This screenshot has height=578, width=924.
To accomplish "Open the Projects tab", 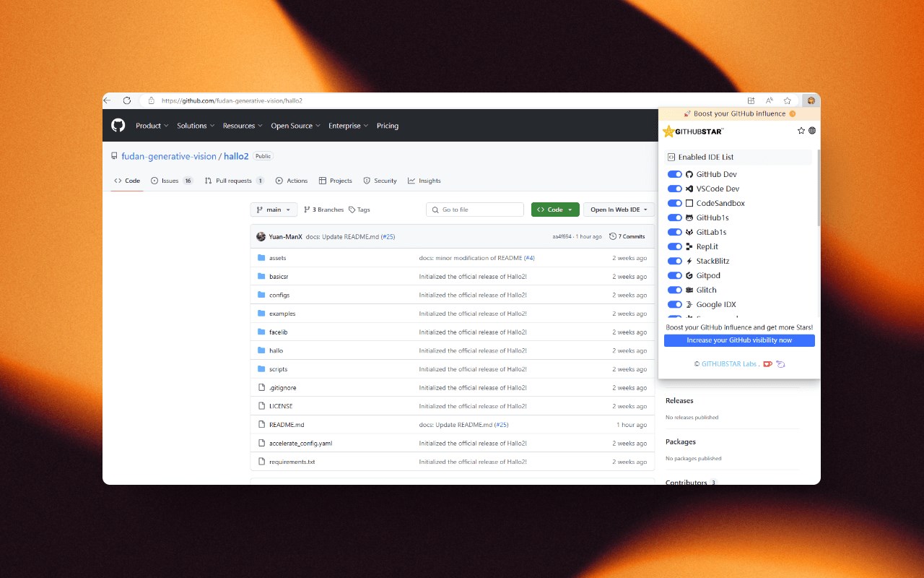I will tap(336, 181).
